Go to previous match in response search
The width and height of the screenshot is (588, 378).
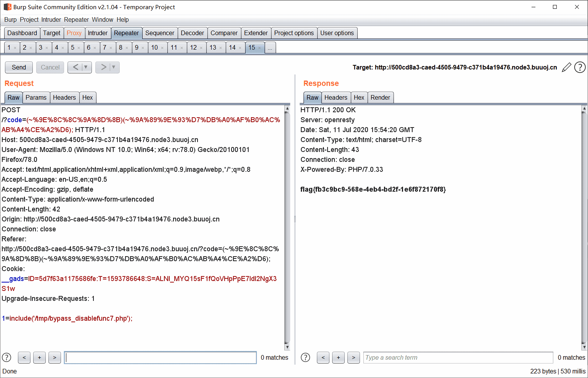click(323, 357)
